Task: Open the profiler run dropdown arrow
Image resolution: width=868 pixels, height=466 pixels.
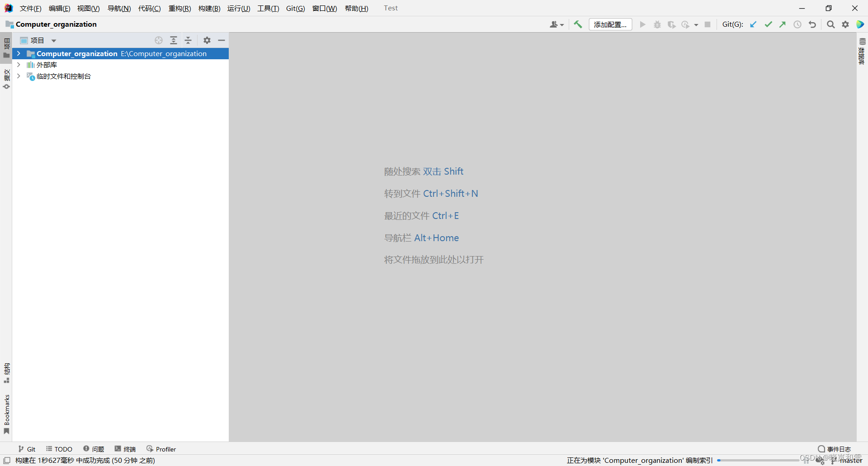Action: 696,25
